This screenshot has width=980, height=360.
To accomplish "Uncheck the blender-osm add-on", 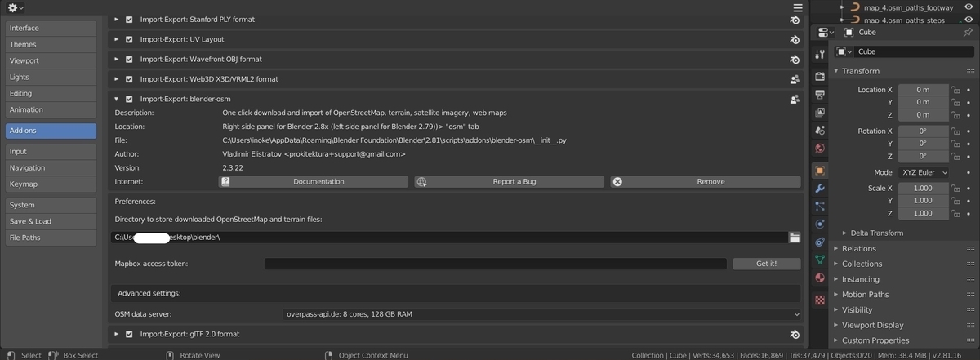I will pyautogui.click(x=129, y=99).
